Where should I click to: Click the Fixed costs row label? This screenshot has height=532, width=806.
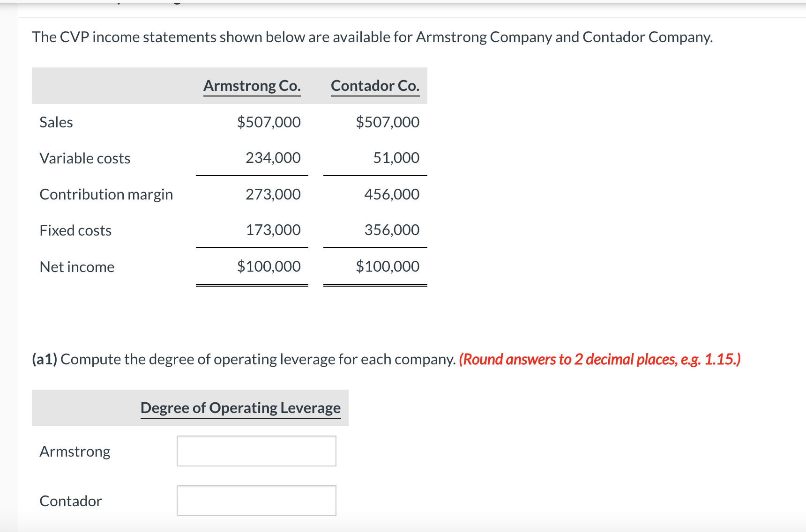pyautogui.click(x=75, y=230)
